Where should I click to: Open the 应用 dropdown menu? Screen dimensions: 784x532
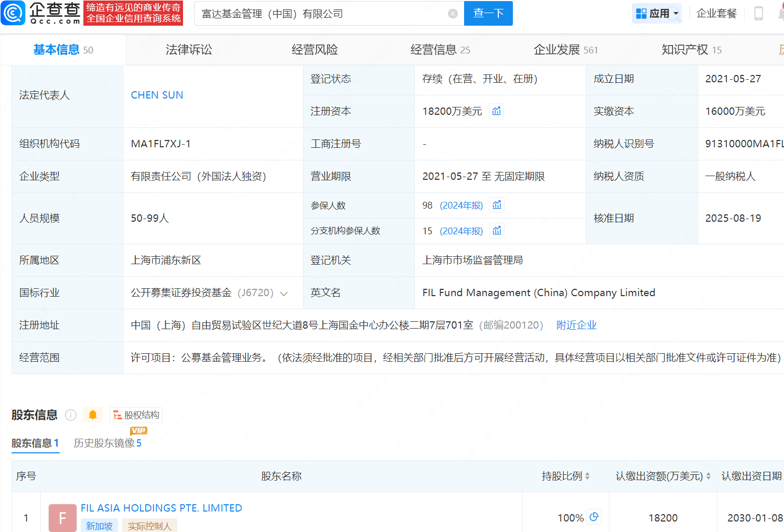pyautogui.click(x=657, y=14)
